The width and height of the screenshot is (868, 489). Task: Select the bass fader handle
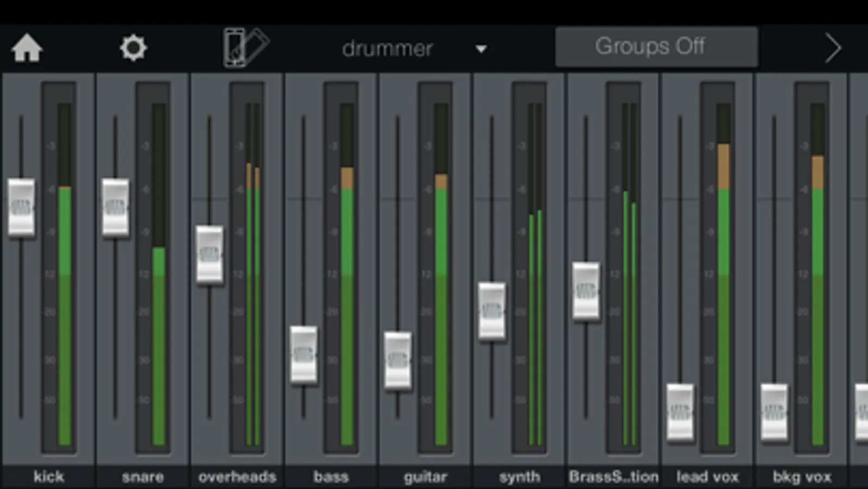(303, 355)
